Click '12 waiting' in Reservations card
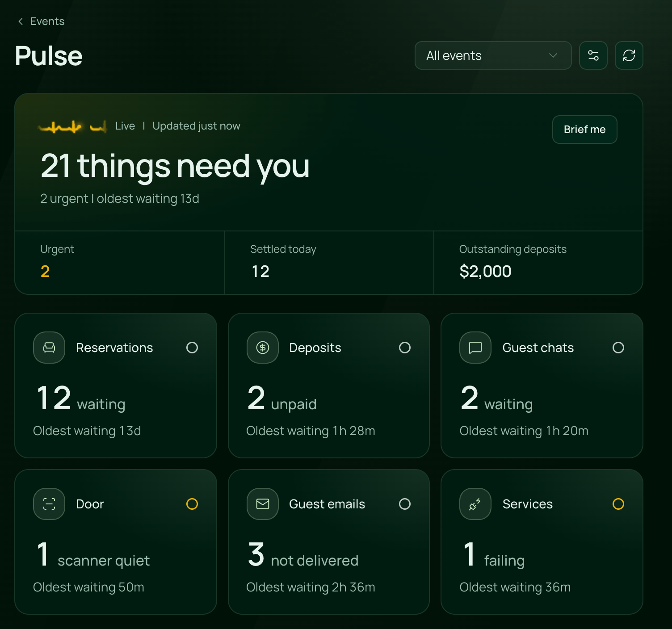The width and height of the screenshot is (672, 629). click(81, 398)
